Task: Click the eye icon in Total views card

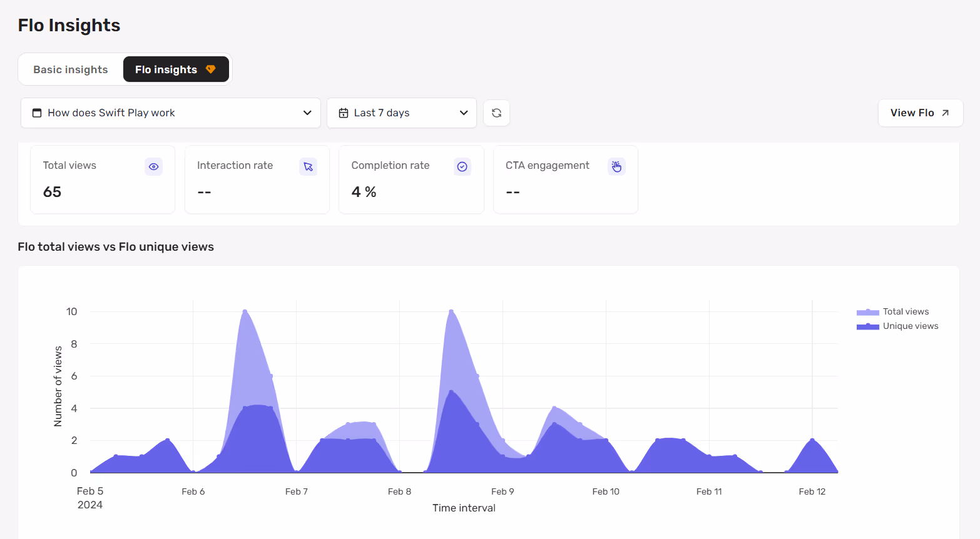Action: click(154, 166)
